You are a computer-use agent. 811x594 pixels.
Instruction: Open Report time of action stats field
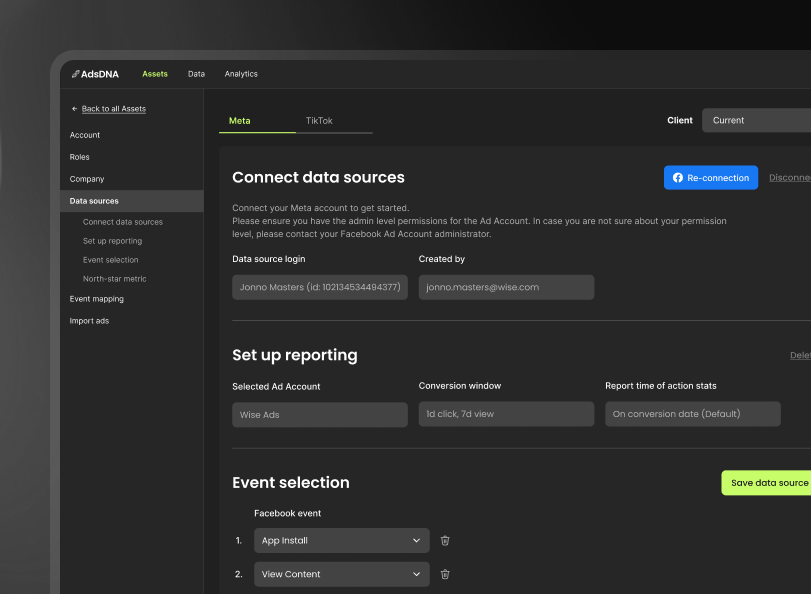[693, 414]
